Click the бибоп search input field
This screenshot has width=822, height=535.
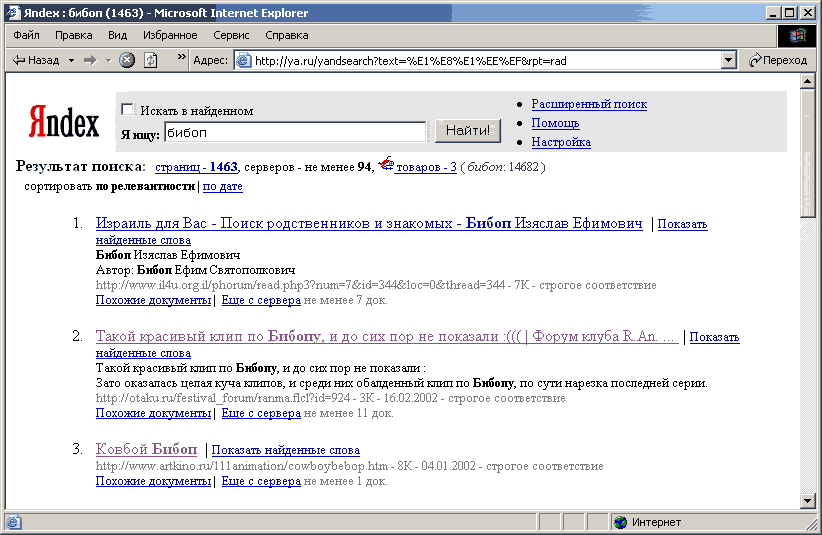pos(296,132)
